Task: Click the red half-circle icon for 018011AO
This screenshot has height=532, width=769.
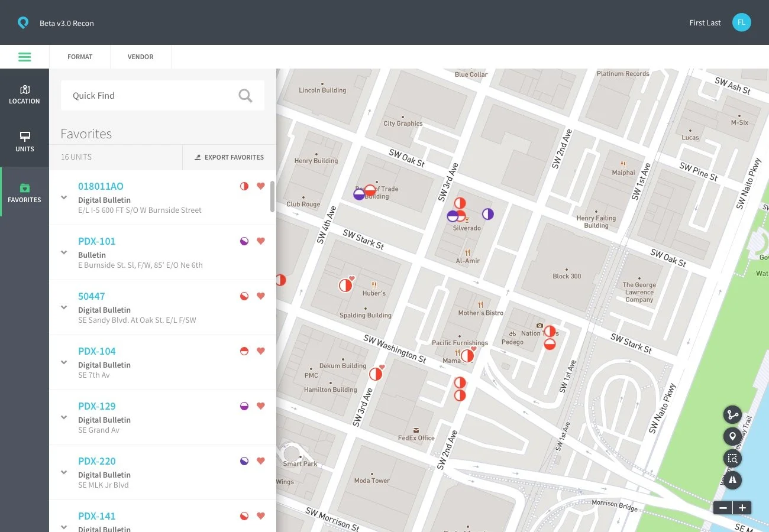Action: click(x=244, y=186)
